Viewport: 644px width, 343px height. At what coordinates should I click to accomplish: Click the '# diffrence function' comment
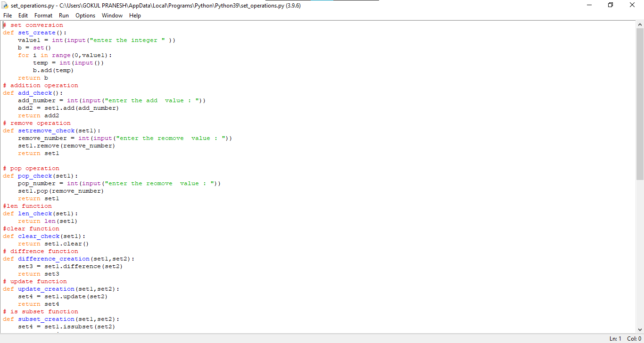click(x=41, y=251)
